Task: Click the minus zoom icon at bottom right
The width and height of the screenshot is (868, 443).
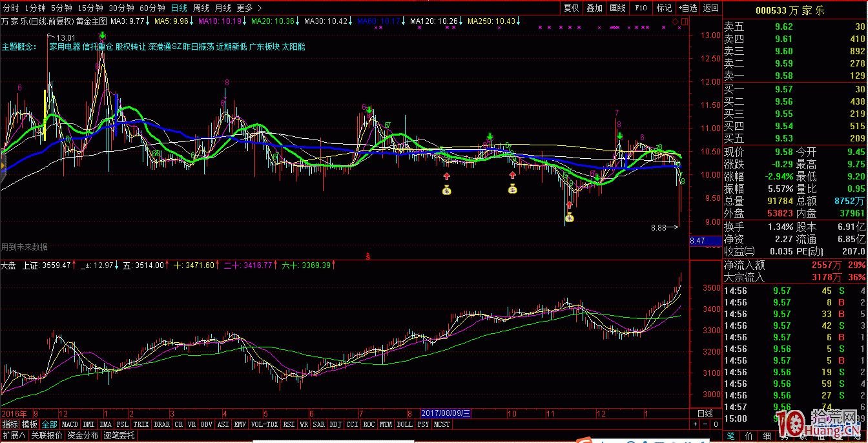Action: point(705,424)
